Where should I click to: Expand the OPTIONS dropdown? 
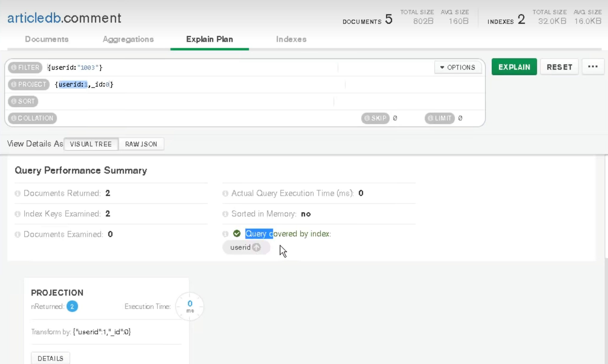click(458, 67)
